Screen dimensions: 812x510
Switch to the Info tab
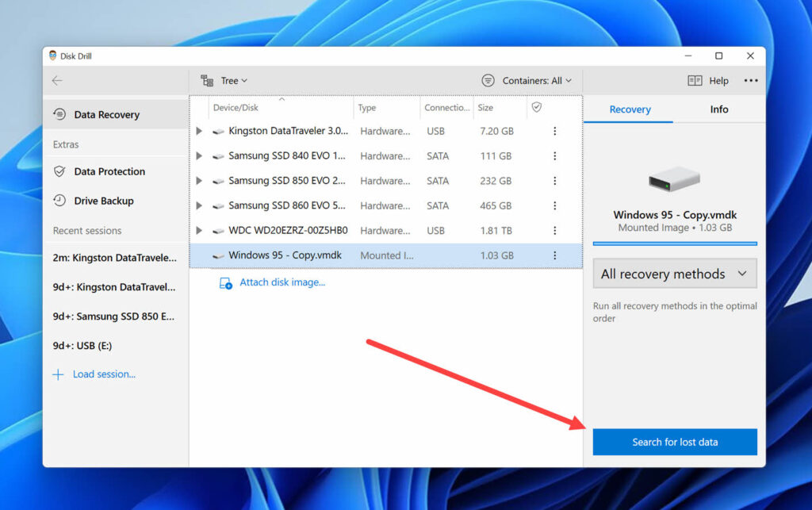pyautogui.click(x=718, y=109)
